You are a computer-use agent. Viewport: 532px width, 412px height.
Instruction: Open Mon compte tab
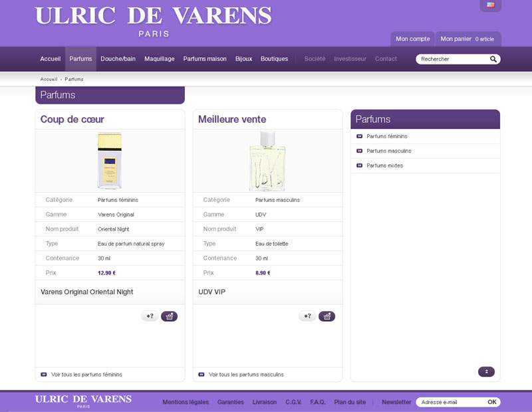click(412, 39)
